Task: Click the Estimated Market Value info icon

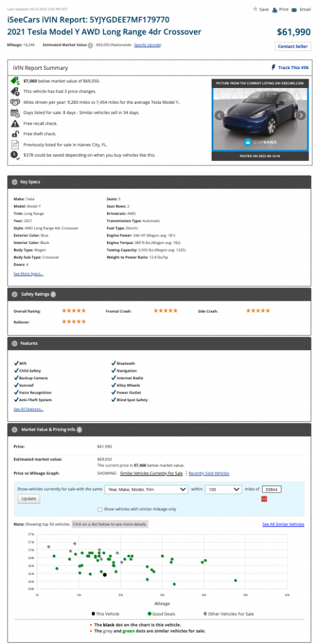Action: [x=90, y=45]
